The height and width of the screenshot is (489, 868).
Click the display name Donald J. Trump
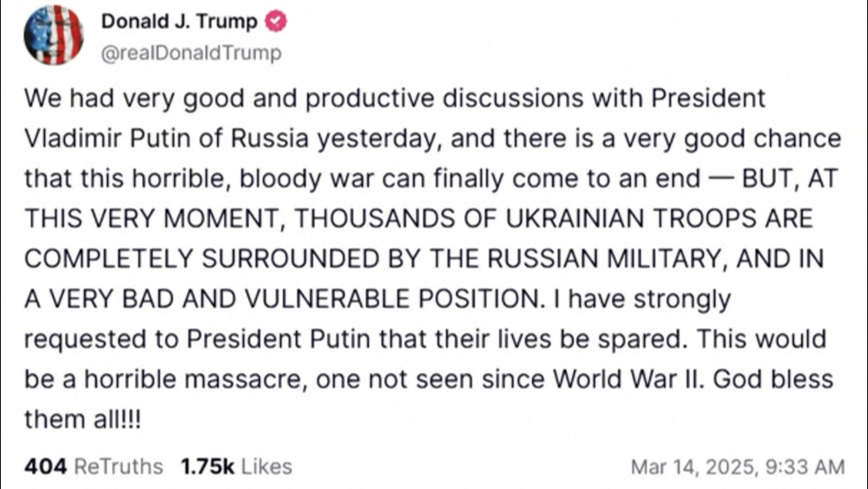point(180,22)
